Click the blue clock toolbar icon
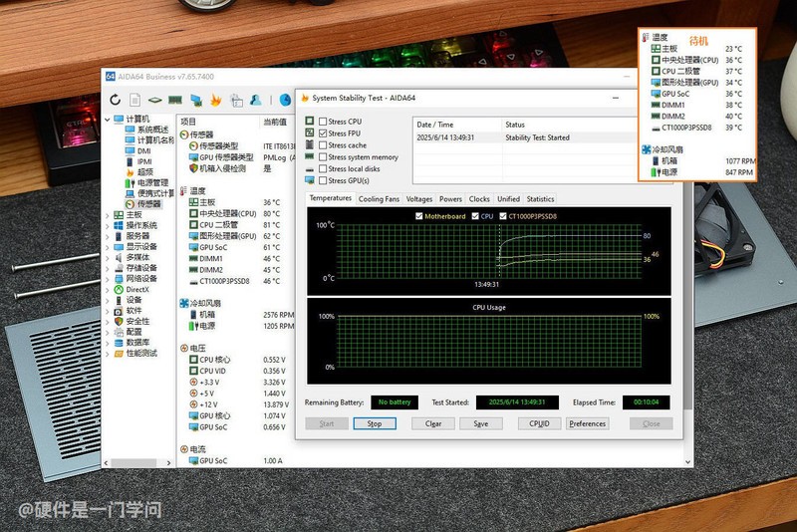The height and width of the screenshot is (532, 797). coord(286,100)
